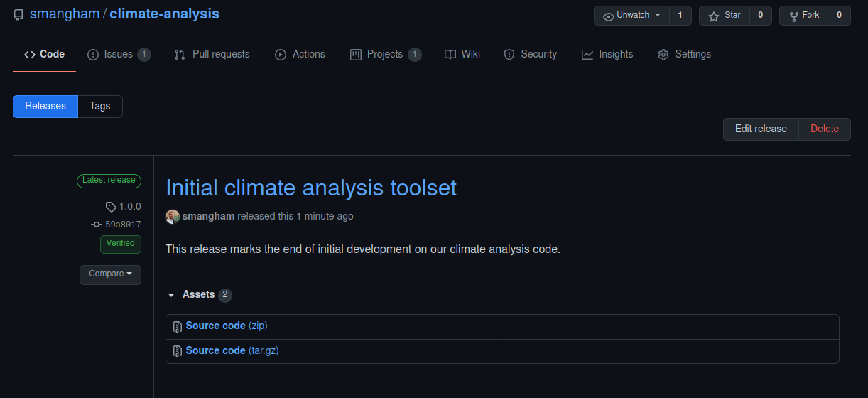
Task: Open the Initial climate analysis toolset link
Action: (310, 188)
